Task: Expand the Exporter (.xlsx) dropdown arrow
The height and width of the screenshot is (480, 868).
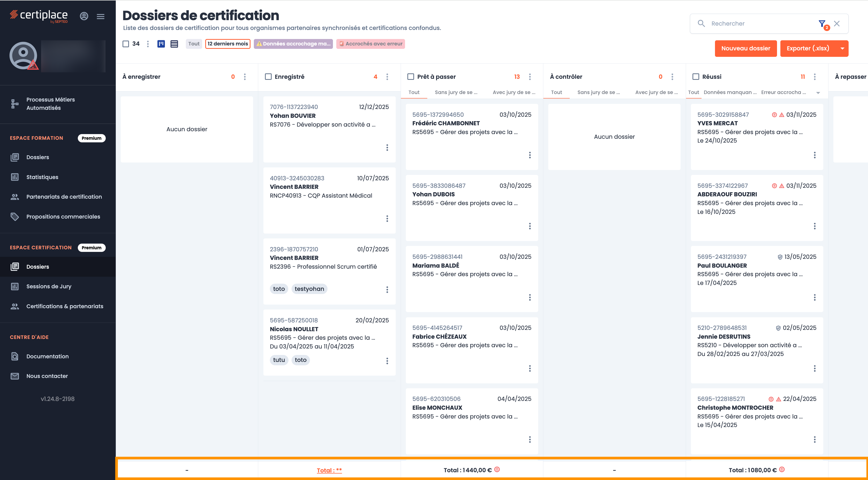Action: coord(842,49)
